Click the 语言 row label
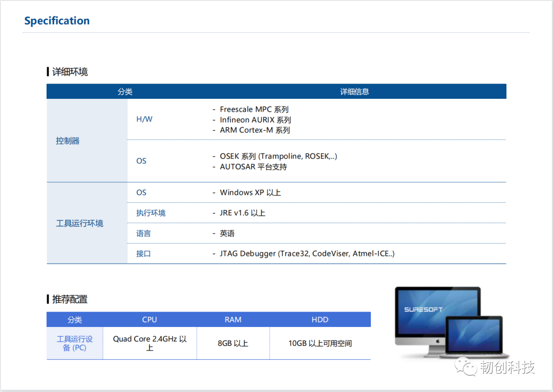 tap(143, 233)
